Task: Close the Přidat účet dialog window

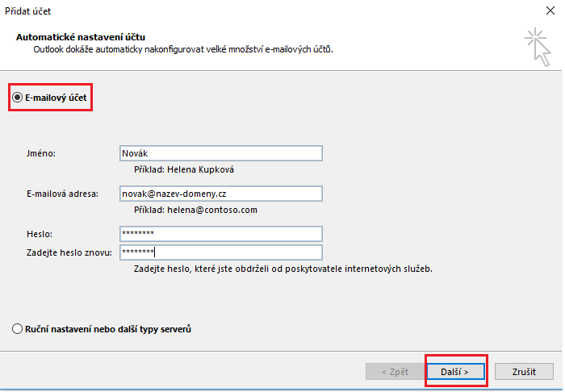Action: (x=550, y=11)
